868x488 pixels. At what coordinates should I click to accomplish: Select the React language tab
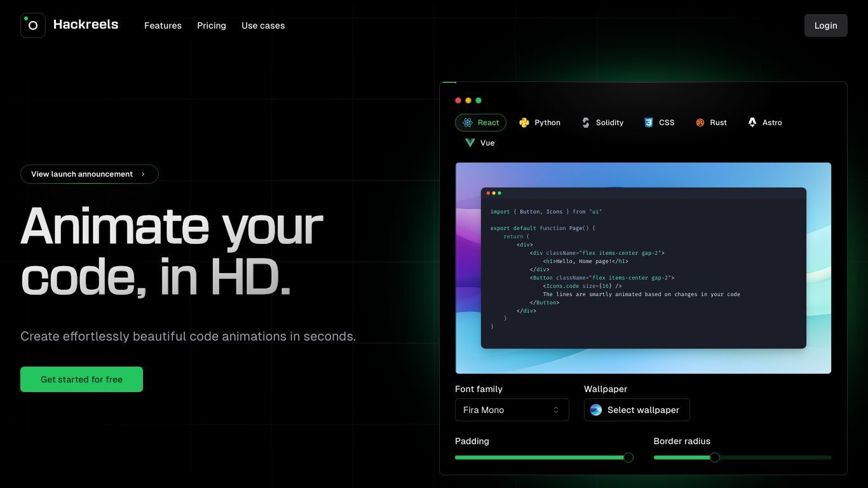[x=480, y=123]
